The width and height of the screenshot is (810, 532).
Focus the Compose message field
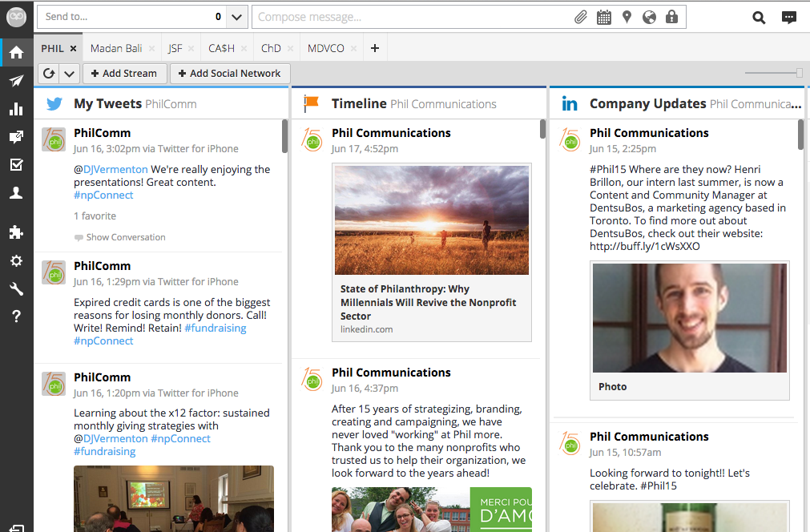[413, 17]
